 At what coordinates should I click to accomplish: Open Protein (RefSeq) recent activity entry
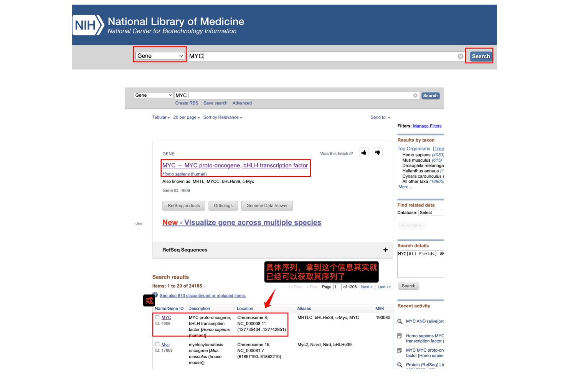[x=425, y=365]
